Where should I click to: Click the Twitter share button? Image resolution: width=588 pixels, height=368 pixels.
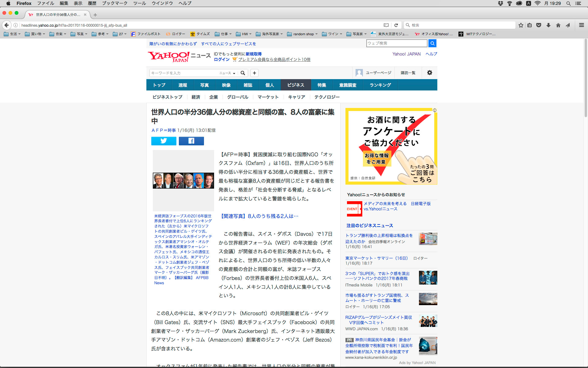point(164,141)
